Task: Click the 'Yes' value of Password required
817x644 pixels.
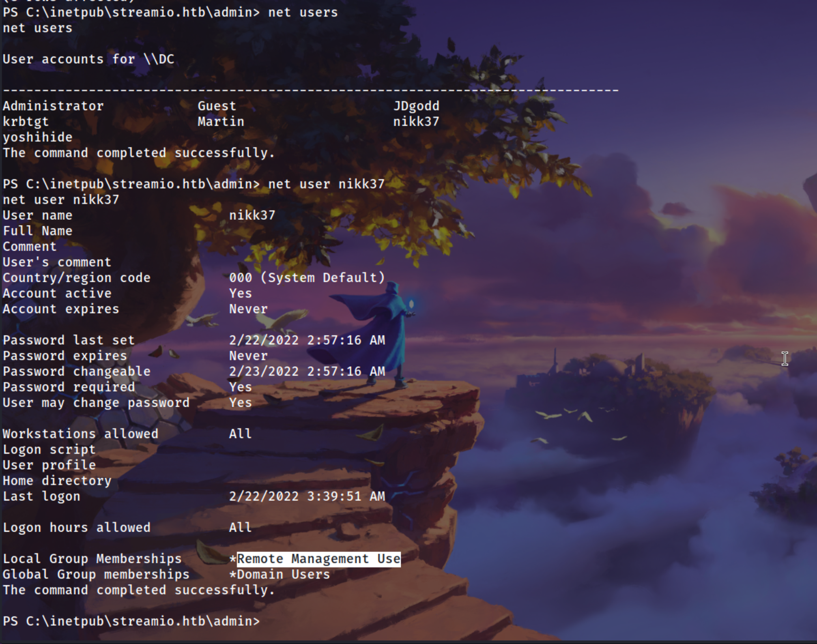Action: pyautogui.click(x=240, y=387)
